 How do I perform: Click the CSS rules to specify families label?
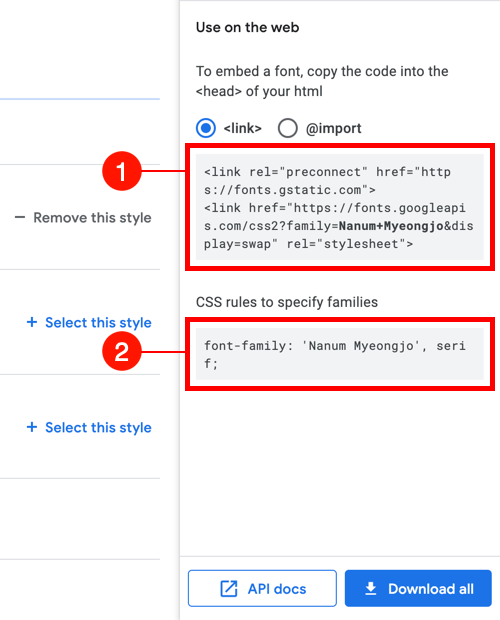coord(287,302)
